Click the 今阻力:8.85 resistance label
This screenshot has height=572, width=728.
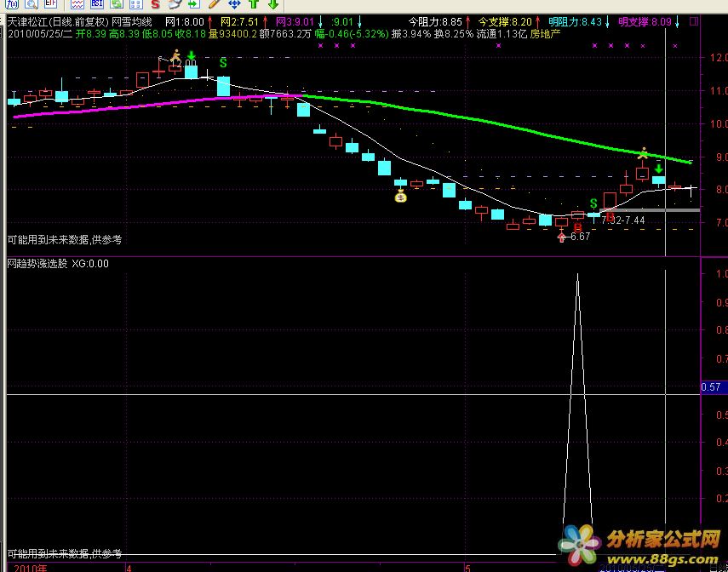[435, 22]
